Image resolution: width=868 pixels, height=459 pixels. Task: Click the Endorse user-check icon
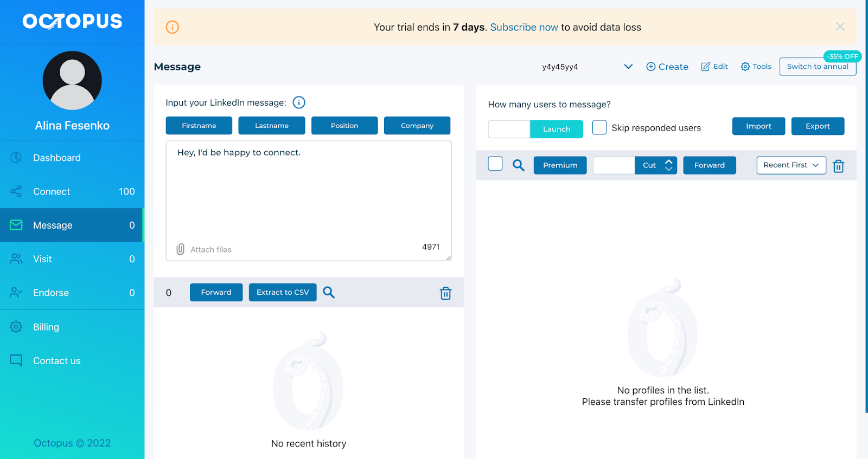pos(16,293)
